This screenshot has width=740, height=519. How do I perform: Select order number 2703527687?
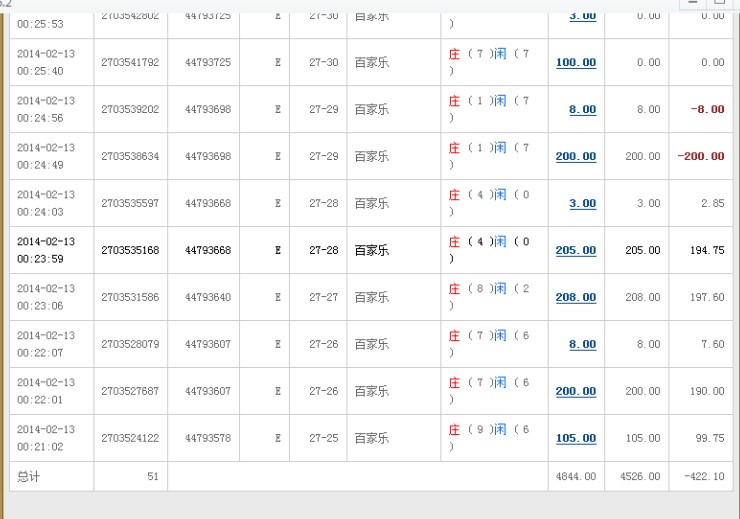pyautogui.click(x=130, y=391)
